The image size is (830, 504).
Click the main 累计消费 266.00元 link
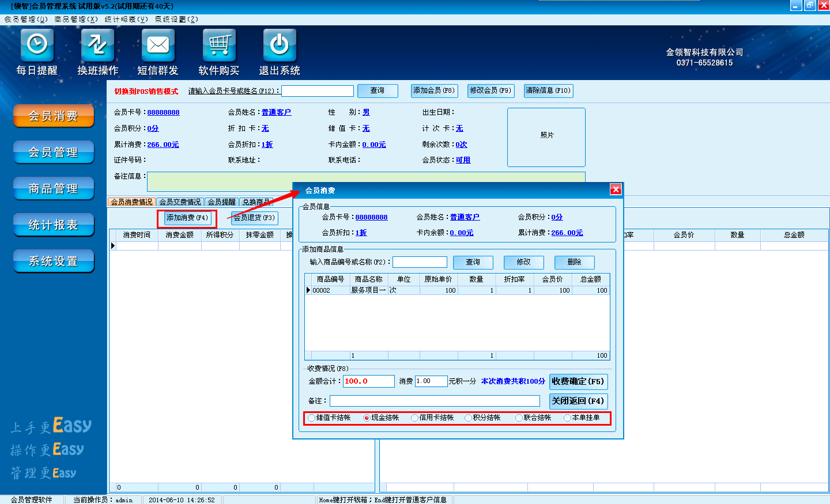[x=163, y=145]
